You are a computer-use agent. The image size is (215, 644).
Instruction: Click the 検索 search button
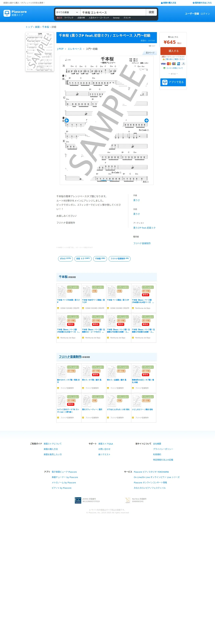pos(151,12)
